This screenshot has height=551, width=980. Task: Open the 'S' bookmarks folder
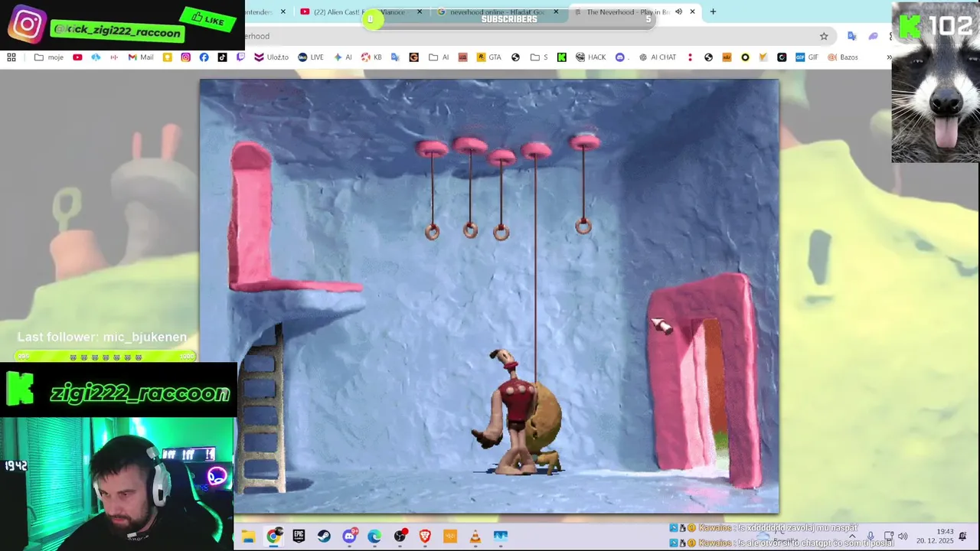click(x=539, y=57)
